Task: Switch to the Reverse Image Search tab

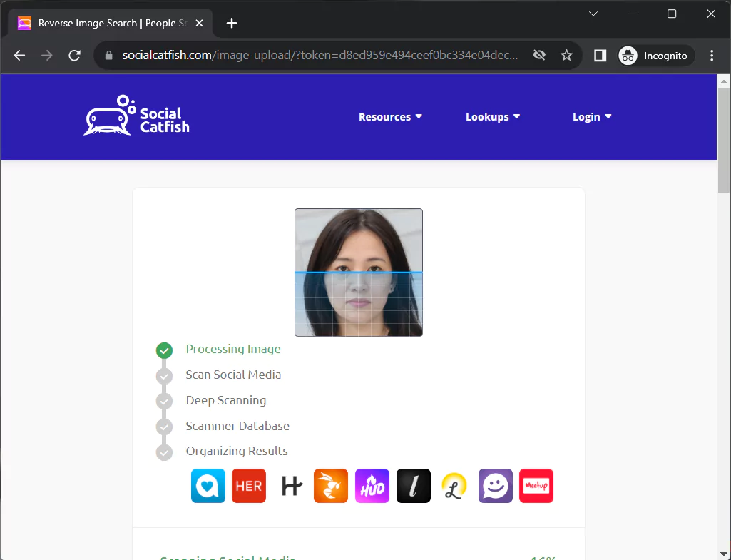Action: [107, 23]
